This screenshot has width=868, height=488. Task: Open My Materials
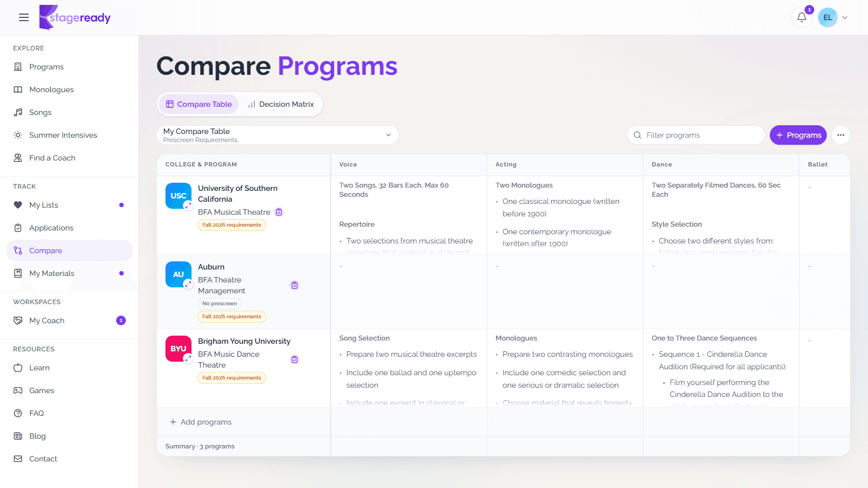point(69,273)
